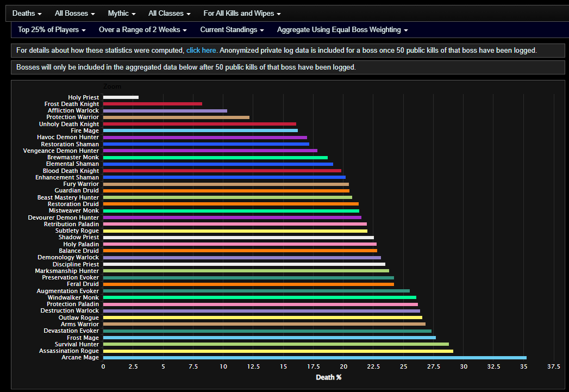Click the Zoom label above chart
Screen dimensions: 569x392
point(112,86)
